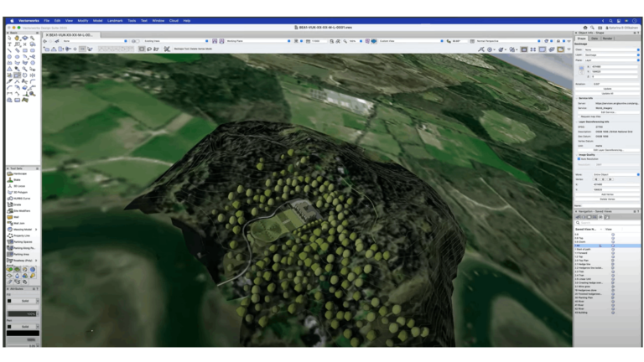Click the black Pen color swatch
Image resolution: width=644 pixels, height=362 pixels.
coord(23,333)
